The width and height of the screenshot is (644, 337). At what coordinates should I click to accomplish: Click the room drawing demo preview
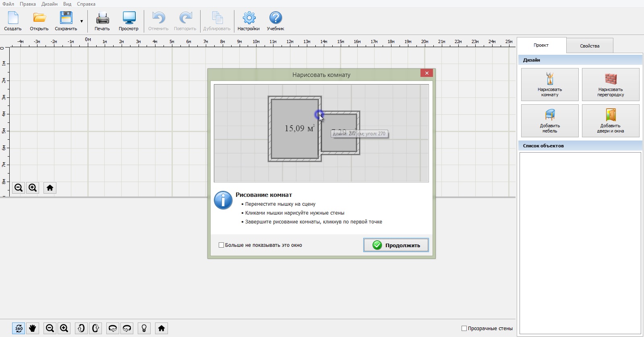pos(321,133)
